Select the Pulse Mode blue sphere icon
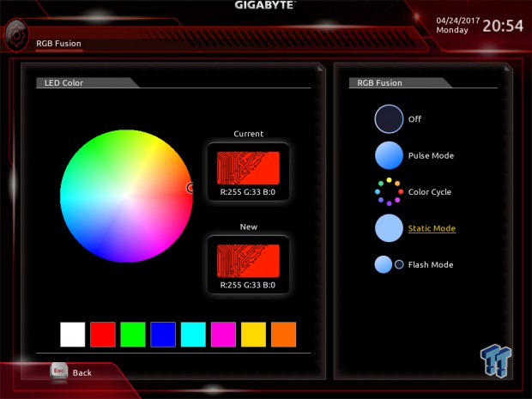This screenshot has height=399, width=532. tap(389, 155)
